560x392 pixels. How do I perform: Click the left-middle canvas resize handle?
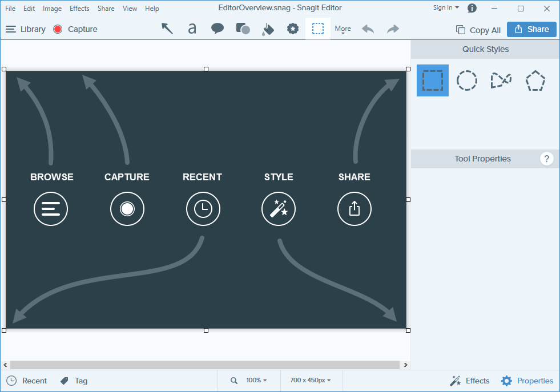(x=4, y=200)
